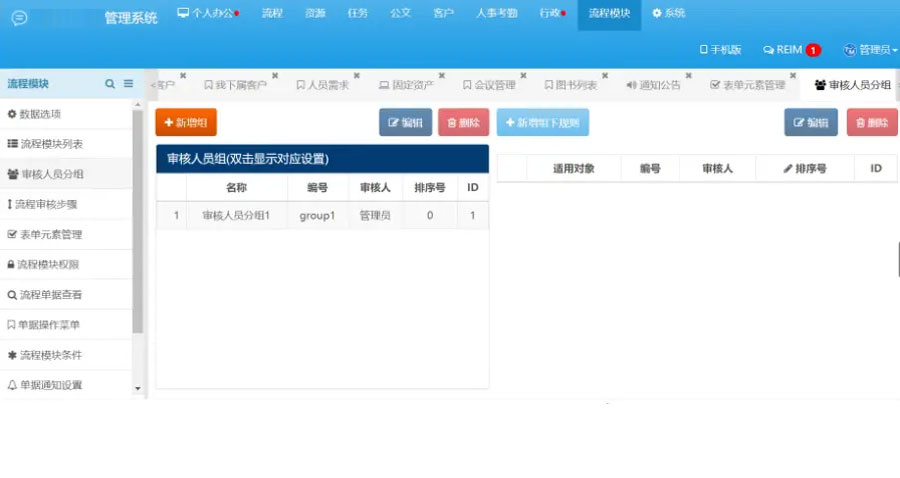Screen dimensions: 900x478
Task: Open the 客户 top menu
Action: click(x=444, y=13)
